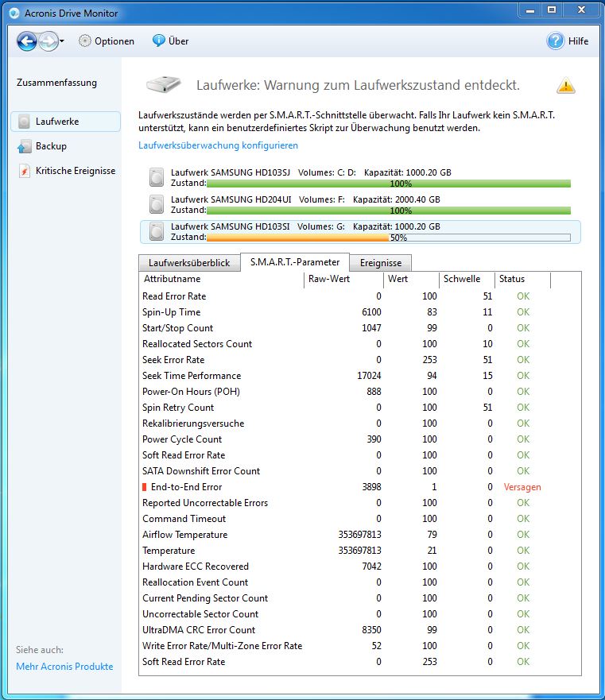This screenshot has height=700, width=605.
Task: Click raw value 7042 cell
Action: pos(371,567)
